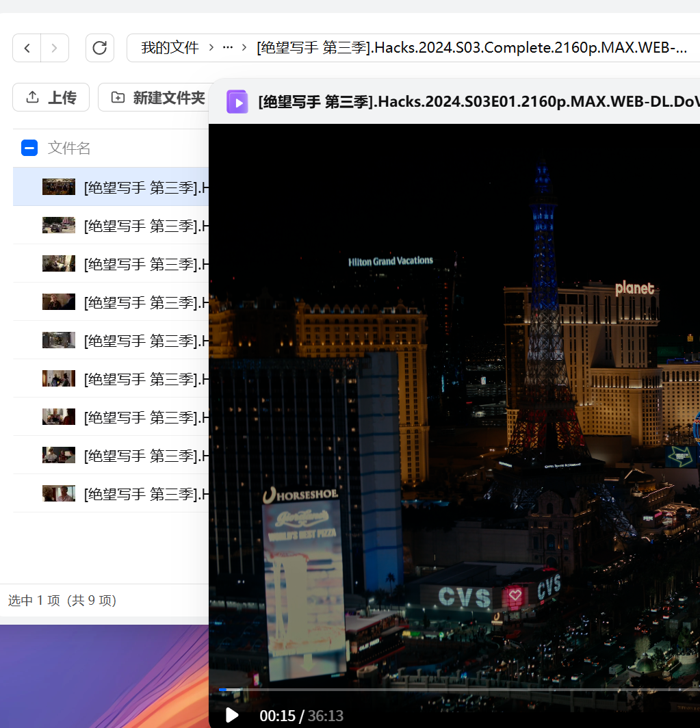The width and height of the screenshot is (700, 728).
Task: Click the purple video player icon
Action: coord(237,102)
